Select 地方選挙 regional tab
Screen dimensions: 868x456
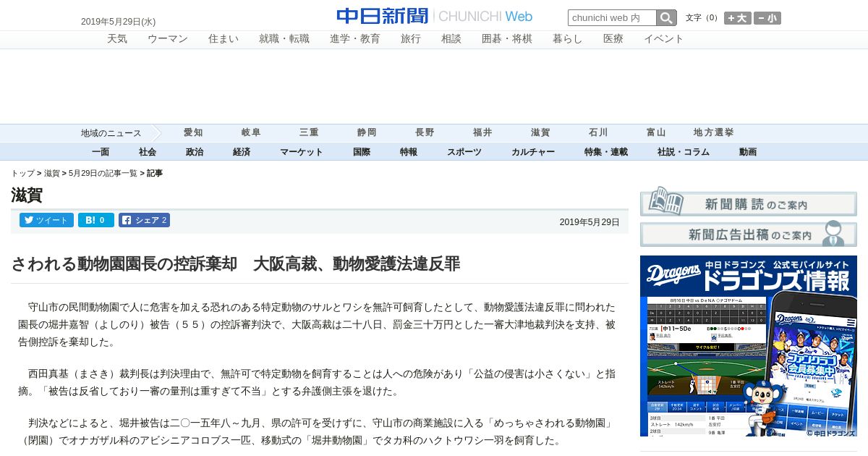(714, 132)
